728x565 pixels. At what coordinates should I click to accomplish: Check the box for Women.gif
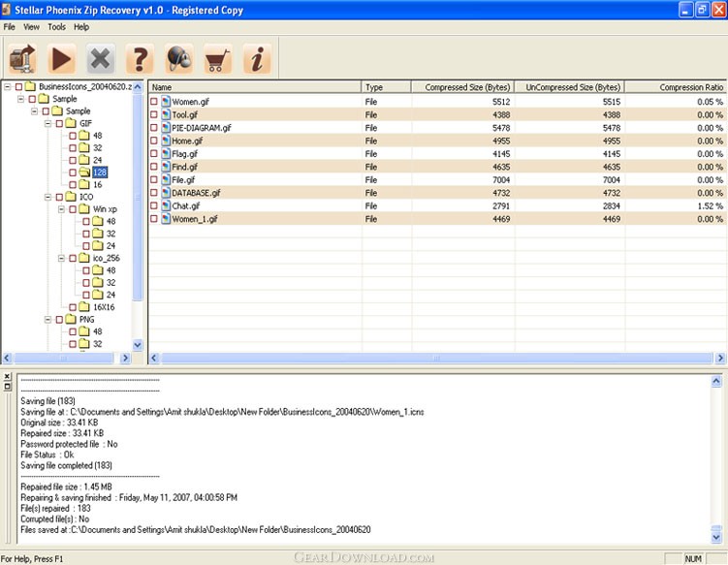click(x=154, y=101)
